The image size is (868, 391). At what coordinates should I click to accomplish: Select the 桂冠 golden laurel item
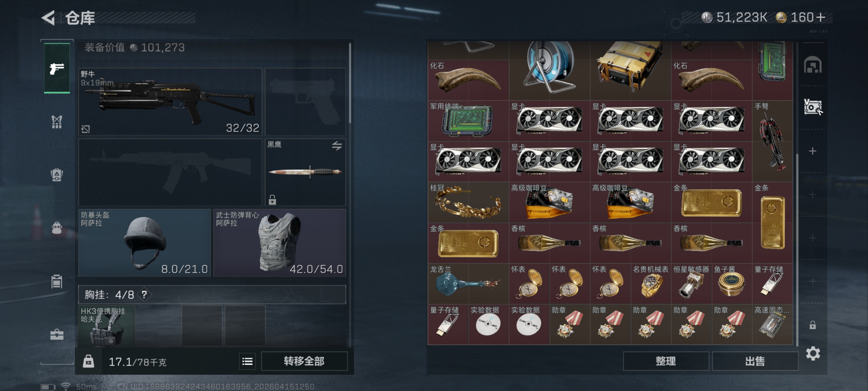pyautogui.click(x=468, y=202)
